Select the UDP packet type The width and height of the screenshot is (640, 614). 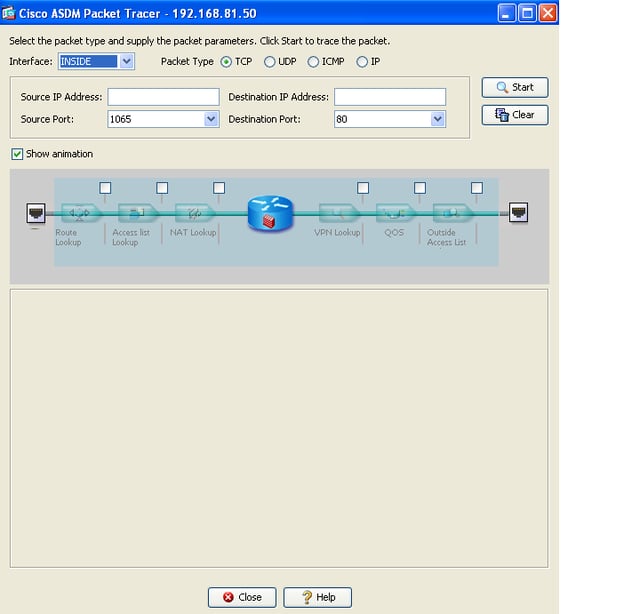(x=269, y=62)
